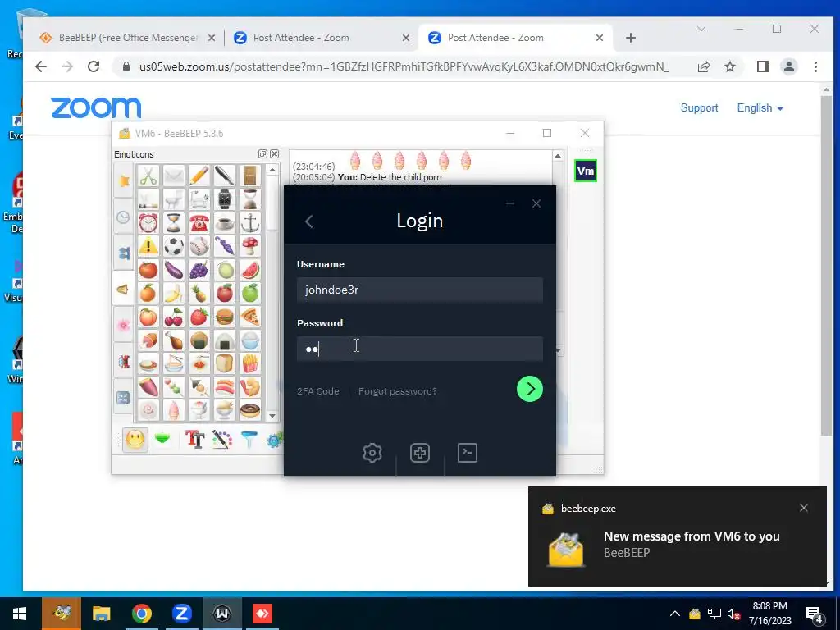Switch to the star favorites emoticon tab
This screenshot has width=840, height=630.
pyautogui.click(x=123, y=180)
